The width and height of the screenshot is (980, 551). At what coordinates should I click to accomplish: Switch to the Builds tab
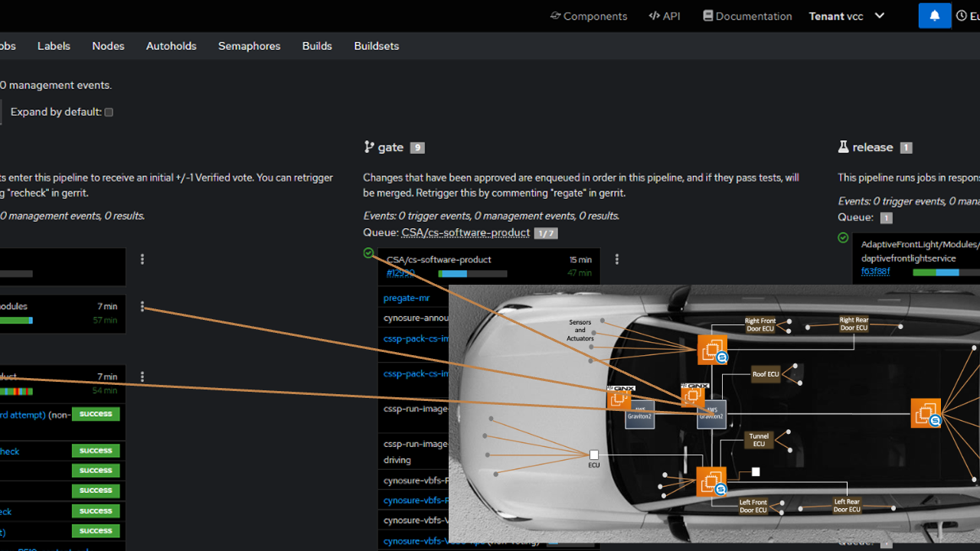[316, 46]
